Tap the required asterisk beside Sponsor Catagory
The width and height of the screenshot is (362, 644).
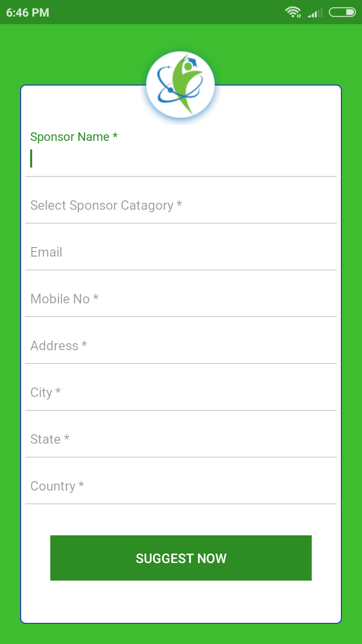pyautogui.click(x=179, y=205)
